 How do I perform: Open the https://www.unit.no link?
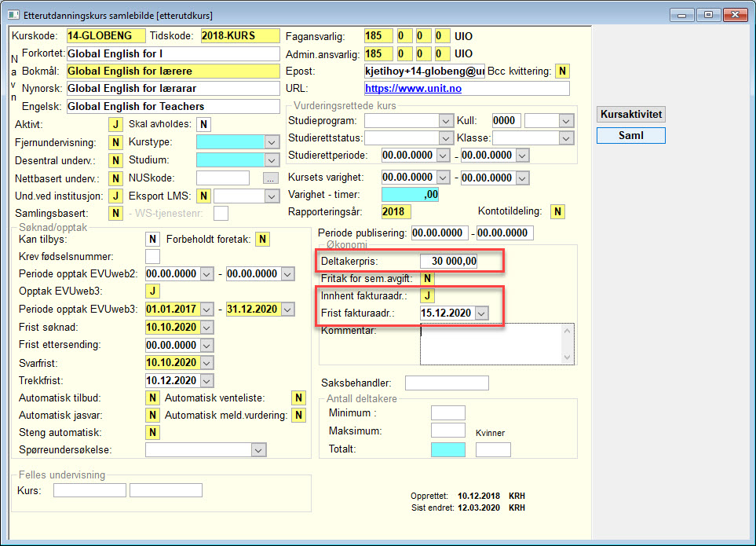tap(413, 89)
